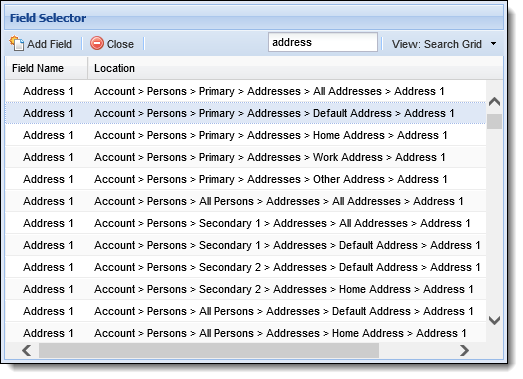Click the vertical scrollbar down arrow
This screenshot has width=523, height=379.
tap(494, 320)
